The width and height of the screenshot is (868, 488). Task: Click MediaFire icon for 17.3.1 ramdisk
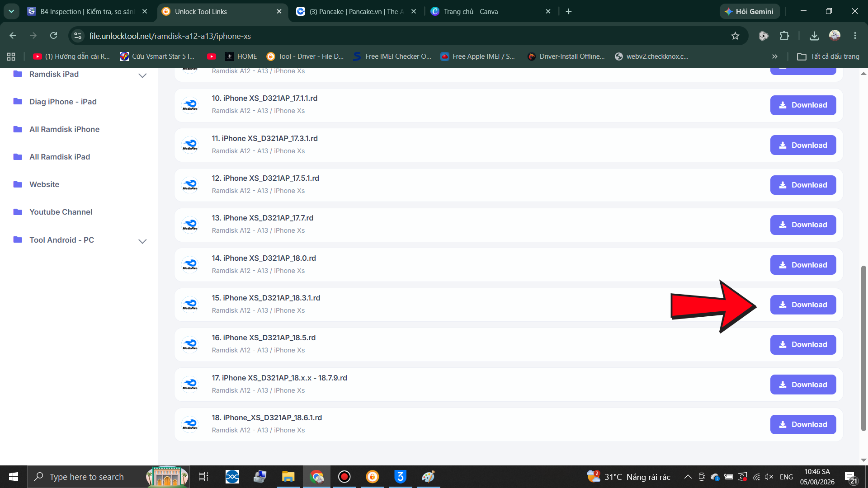coord(190,145)
